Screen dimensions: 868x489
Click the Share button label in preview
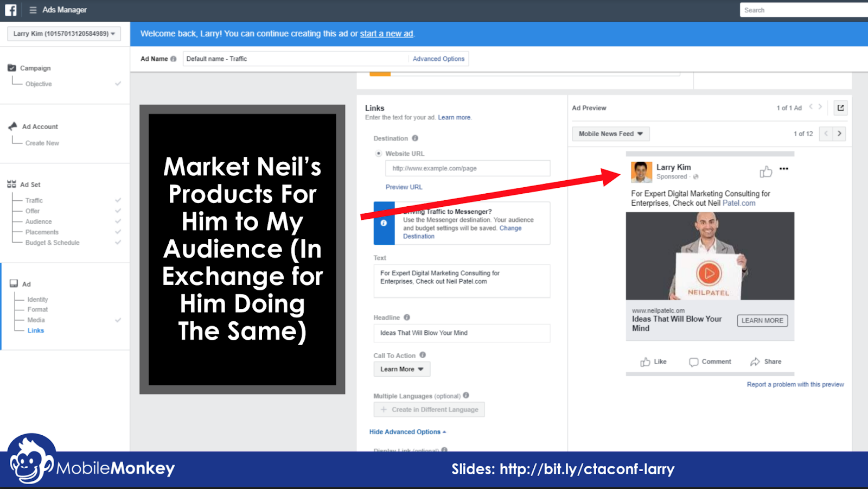pyautogui.click(x=773, y=361)
